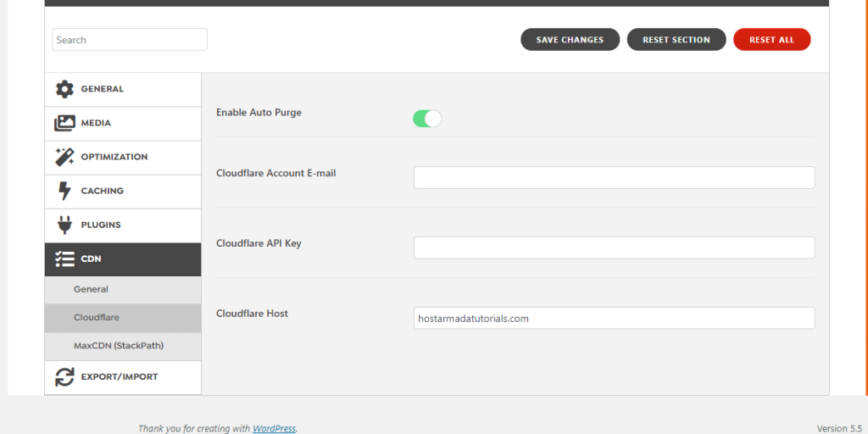Follow the WordPress footer link

tap(274, 428)
